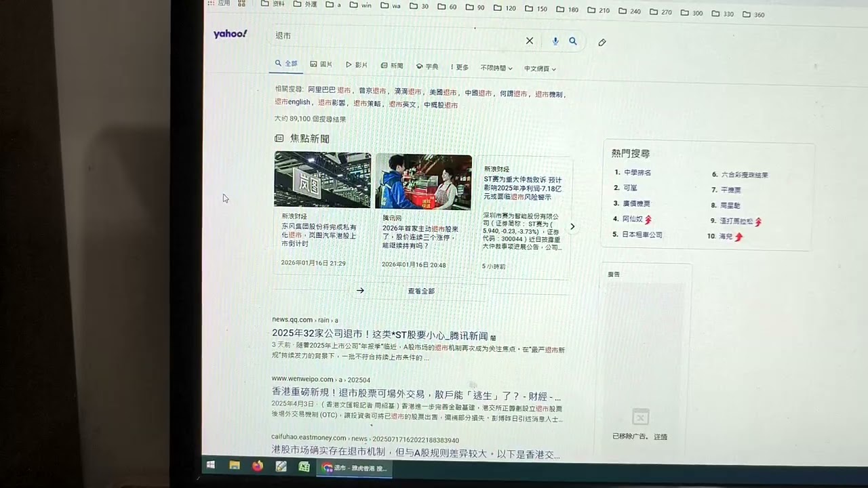
Task: Open the '210' bookmark folder
Action: click(598, 10)
